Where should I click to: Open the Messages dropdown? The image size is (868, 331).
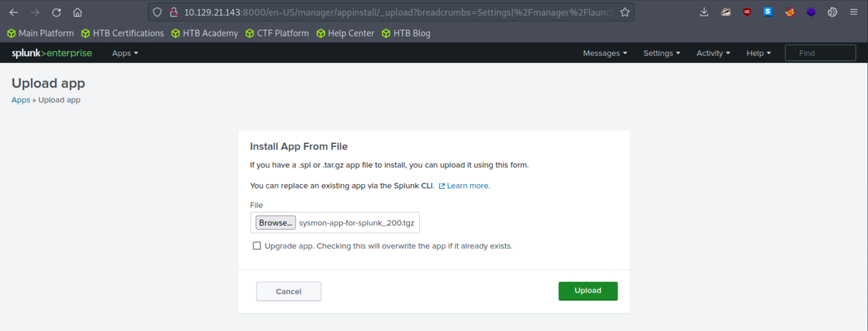tap(605, 53)
